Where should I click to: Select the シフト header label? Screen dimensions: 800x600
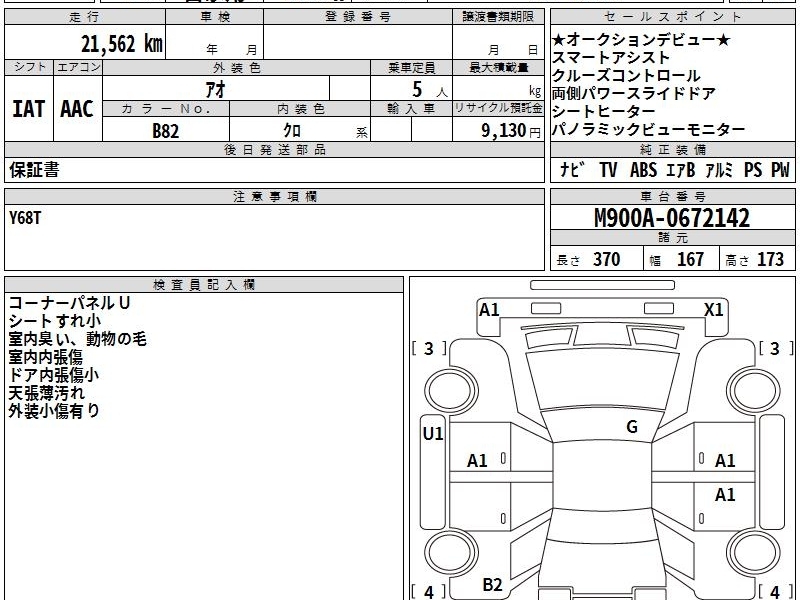pos(29,67)
